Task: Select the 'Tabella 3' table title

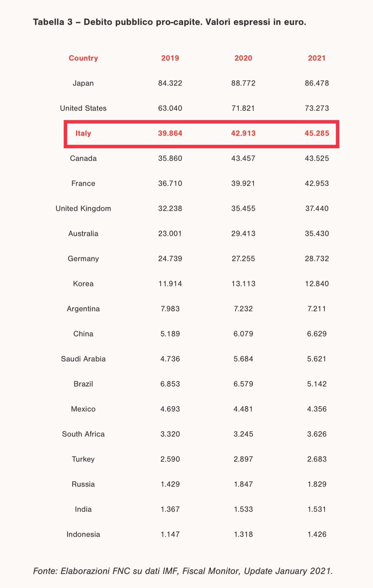Action: click(170, 22)
